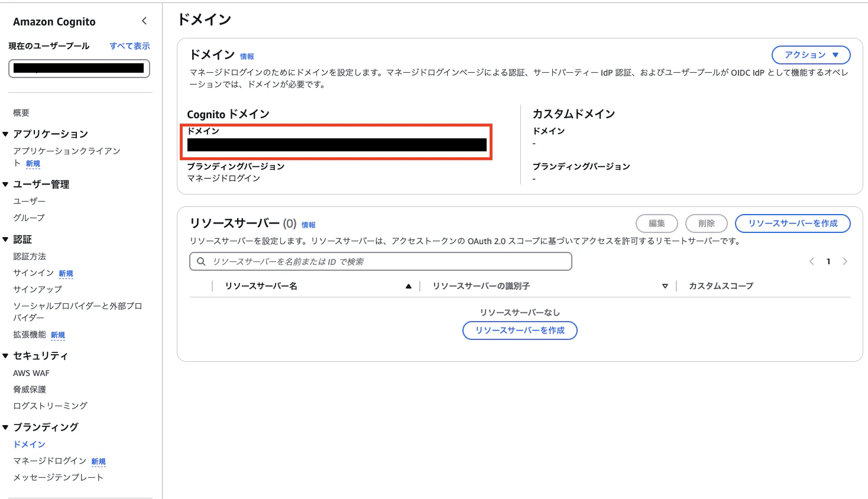This screenshot has width=868, height=499.
Task: Collapse the Amazon Cognito side navigation
Action: tap(144, 21)
